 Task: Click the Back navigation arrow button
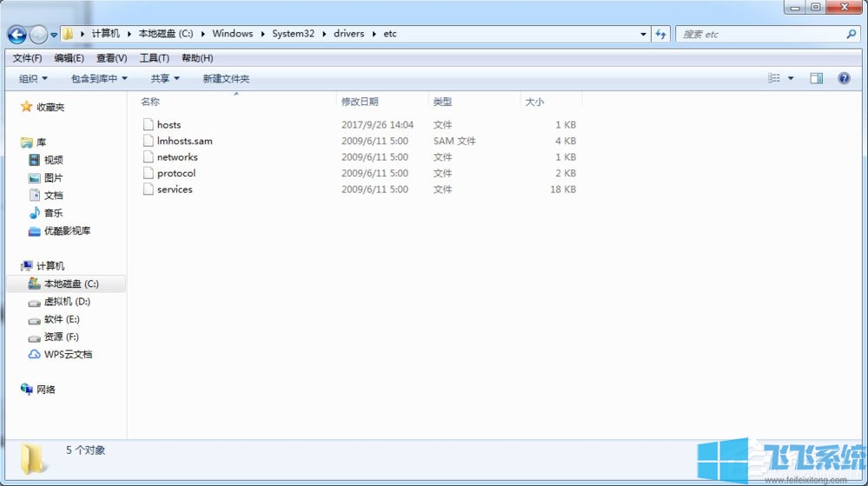pyautogui.click(x=17, y=35)
